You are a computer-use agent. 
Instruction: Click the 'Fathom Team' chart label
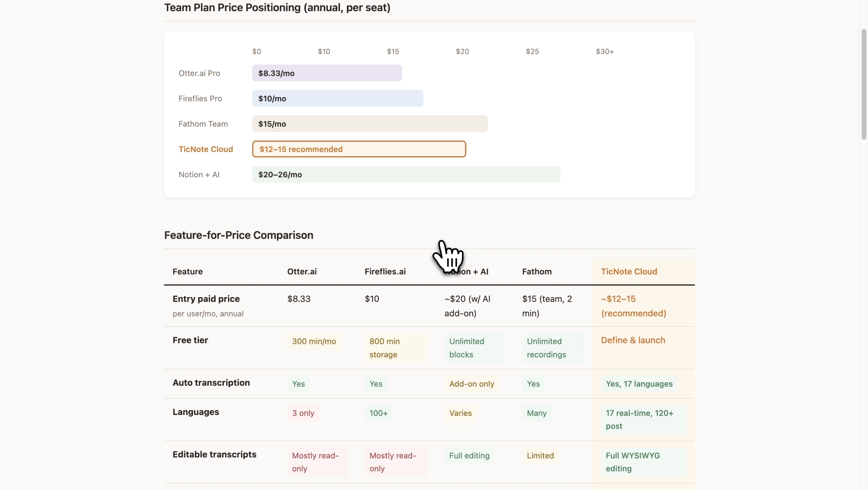click(x=203, y=124)
